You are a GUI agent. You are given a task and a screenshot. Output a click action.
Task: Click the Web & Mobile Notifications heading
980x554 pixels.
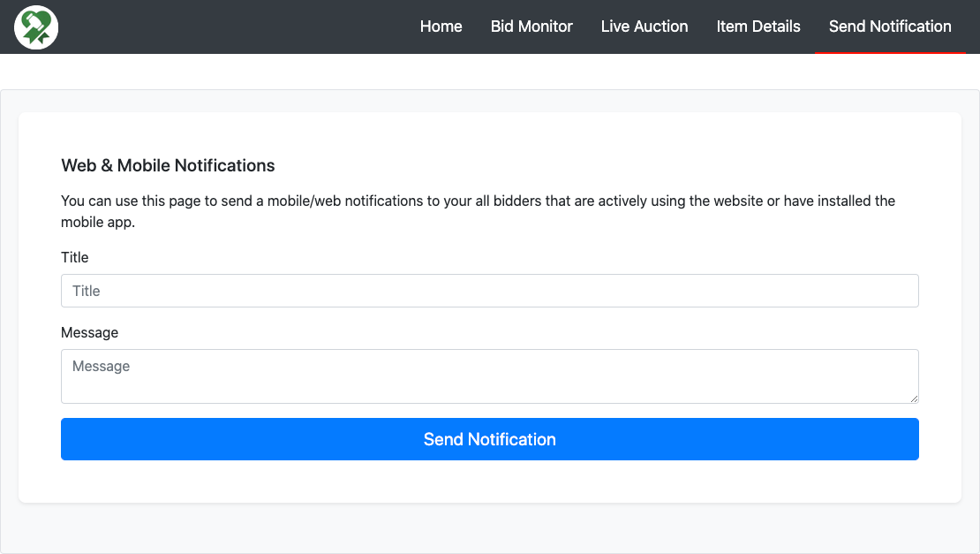[168, 165]
